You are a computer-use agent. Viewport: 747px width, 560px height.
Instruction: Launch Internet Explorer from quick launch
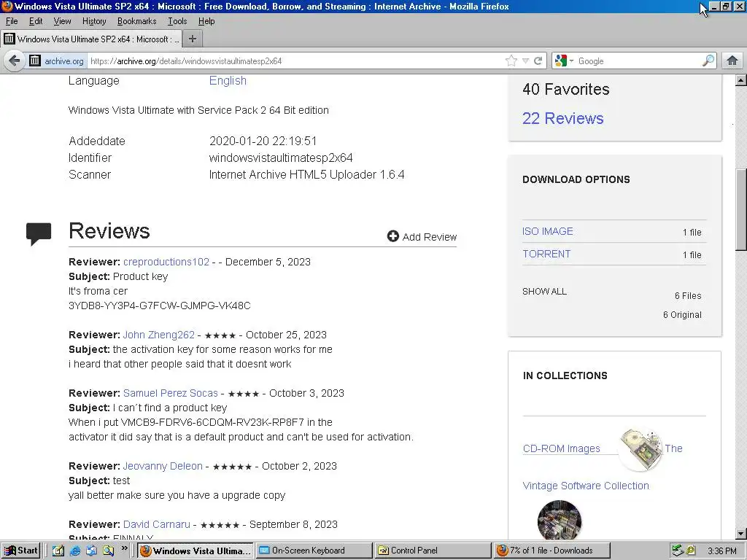click(75, 551)
